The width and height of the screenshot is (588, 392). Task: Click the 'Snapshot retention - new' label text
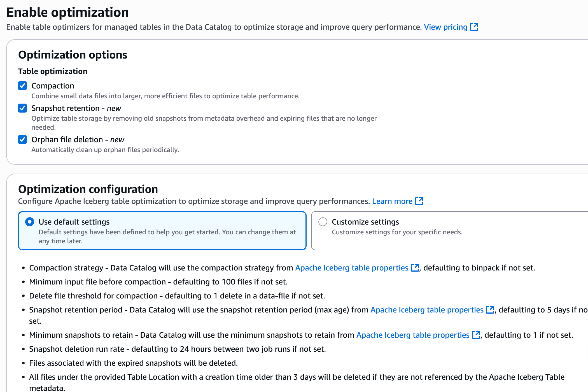click(76, 108)
